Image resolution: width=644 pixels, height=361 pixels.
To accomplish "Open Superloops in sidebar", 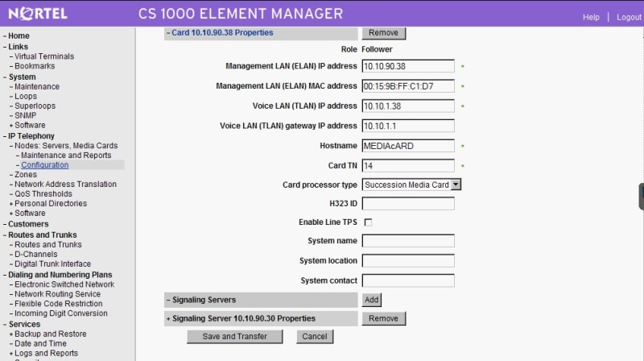I will point(35,106).
